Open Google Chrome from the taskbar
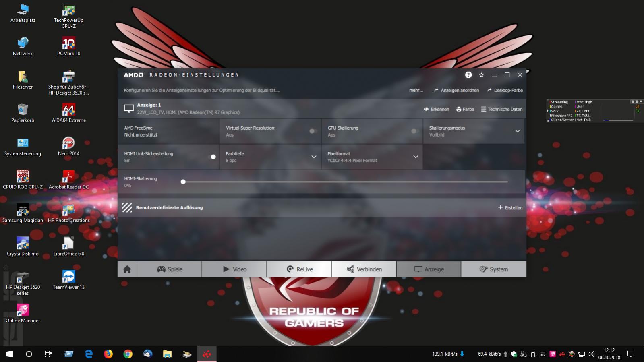 coord(128,354)
